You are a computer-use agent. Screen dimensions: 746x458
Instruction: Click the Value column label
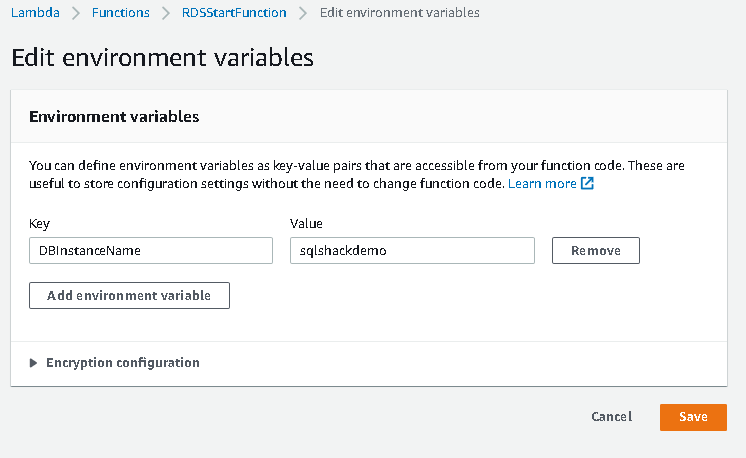click(306, 224)
